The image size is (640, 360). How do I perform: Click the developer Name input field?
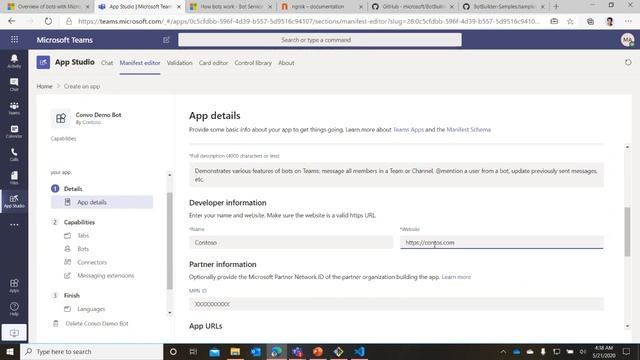(291, 242)
